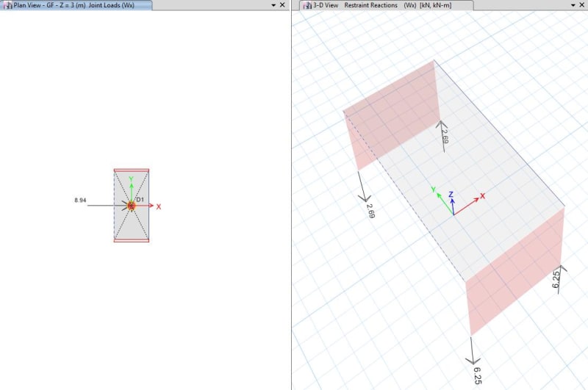The width and height of the screenshot is (588, 390).
Task: Click the lower-left 2.69 reaction value
Action: tap(370, 211)
